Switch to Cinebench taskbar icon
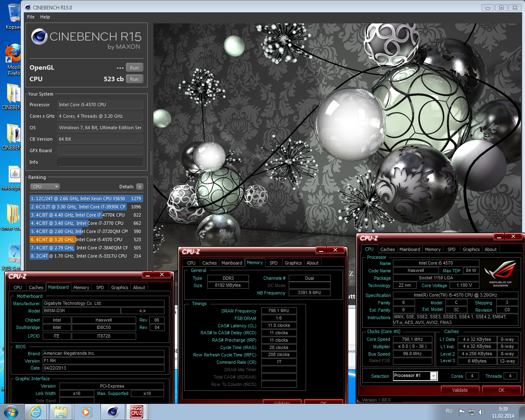525x420 pixels. tap(112, 412)
